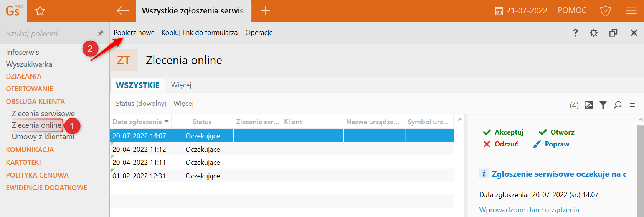Open settings gear icon

(x=593, y=33)
